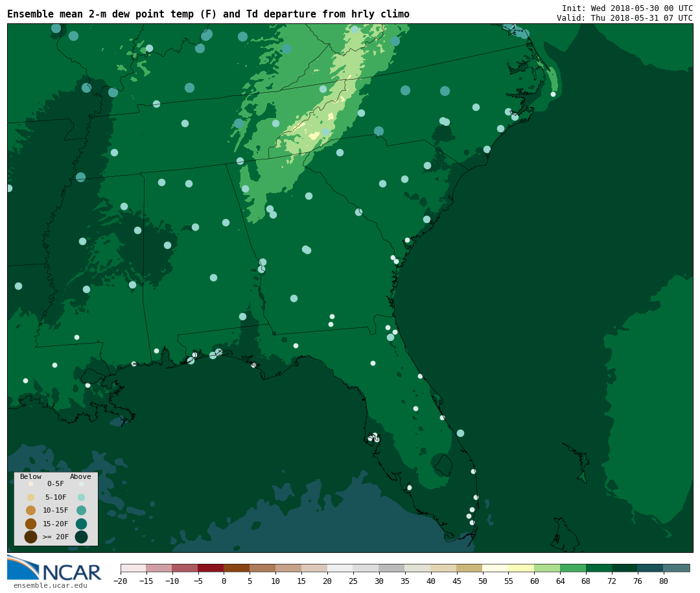Click the below 5-10F tan legend circle
Viewport: 700px width, 593px height.
point(31,497)
